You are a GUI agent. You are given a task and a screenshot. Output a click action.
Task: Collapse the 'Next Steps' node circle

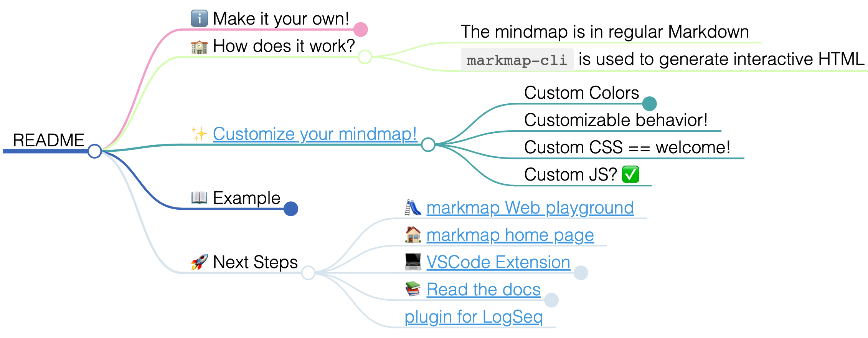click(x=308, y=273)
